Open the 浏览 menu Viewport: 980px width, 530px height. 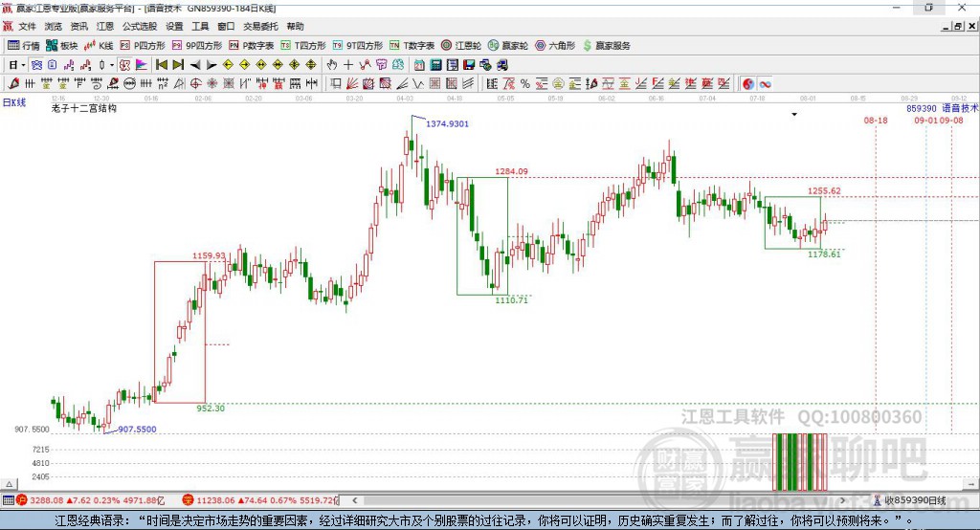(x=54, y=26)
